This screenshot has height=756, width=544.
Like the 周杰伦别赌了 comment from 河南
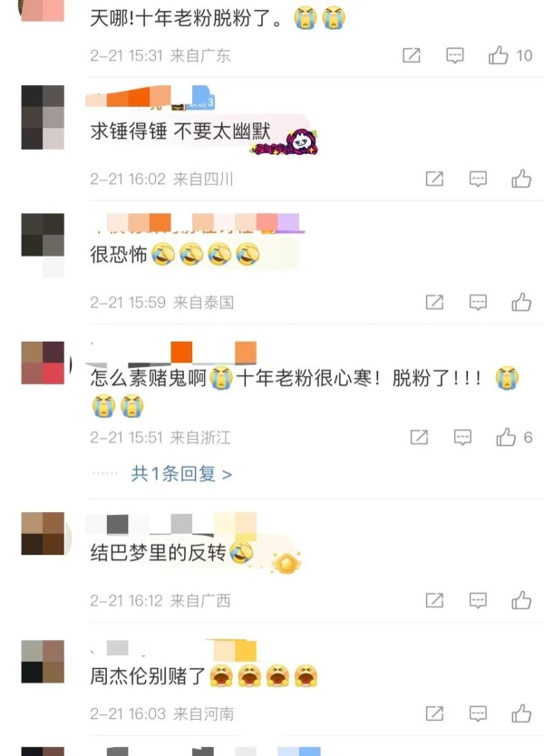coord(521,713)
